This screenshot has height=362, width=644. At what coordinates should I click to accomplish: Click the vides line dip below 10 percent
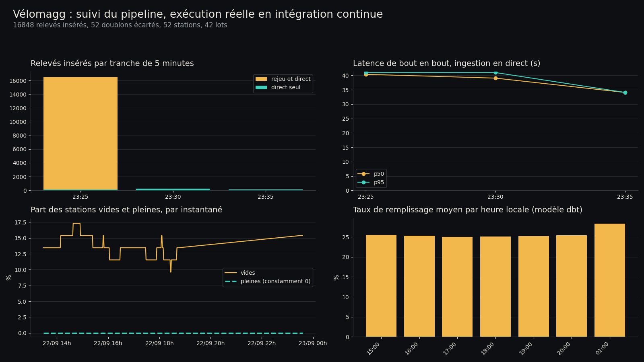(x=171, y=271)
